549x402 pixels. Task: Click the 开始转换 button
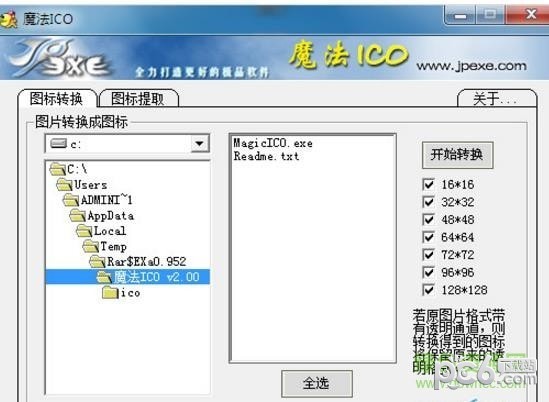(x=457, y=154)
